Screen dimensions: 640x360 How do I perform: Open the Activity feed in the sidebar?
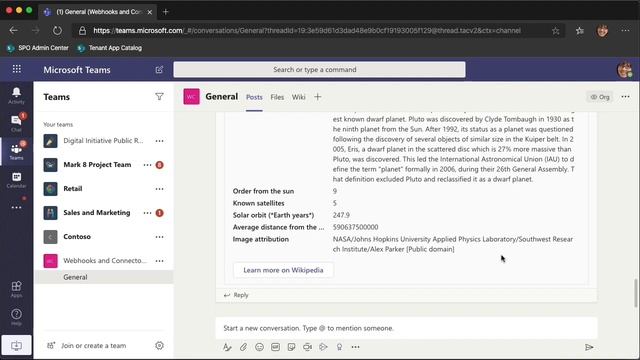16,96
